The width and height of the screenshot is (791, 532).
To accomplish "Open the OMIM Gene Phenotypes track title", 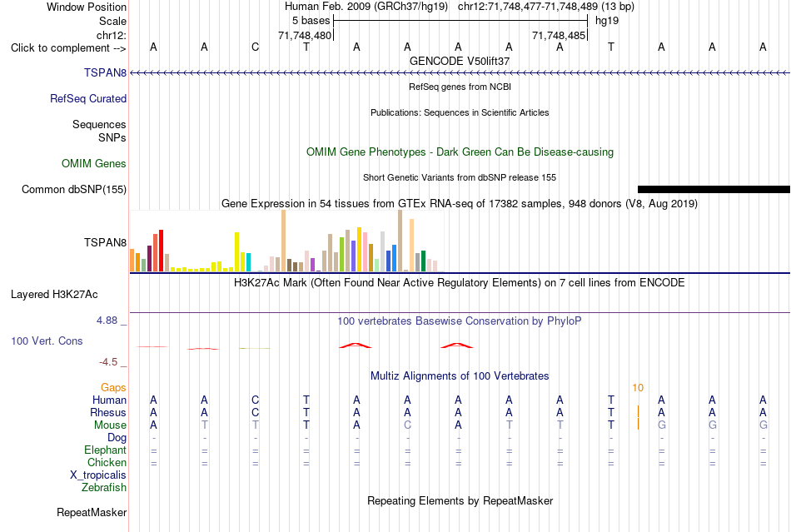I will [x=460, y=152].
